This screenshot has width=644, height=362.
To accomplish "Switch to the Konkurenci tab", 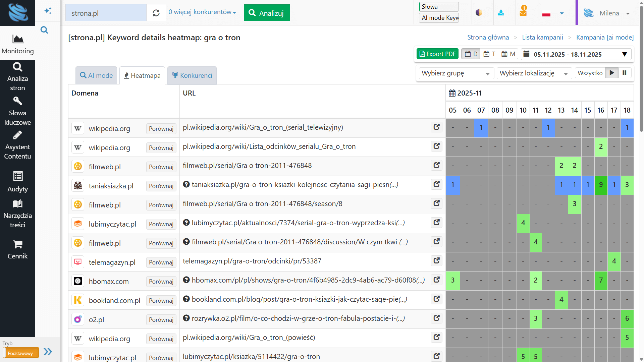I will [192, 75].
